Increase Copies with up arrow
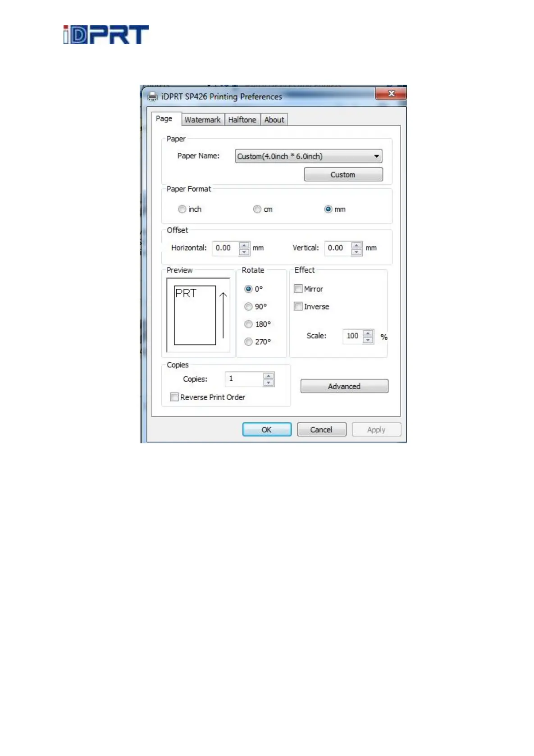This screenshot has width=534, height=756. coord(269,376)
